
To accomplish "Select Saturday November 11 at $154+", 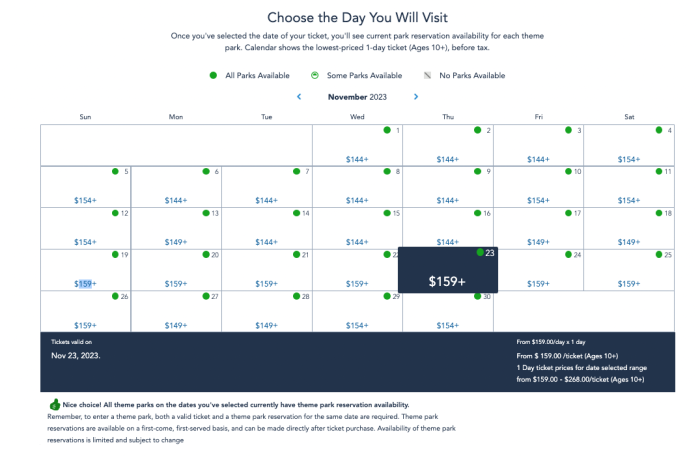I will (x=629, y=186).
